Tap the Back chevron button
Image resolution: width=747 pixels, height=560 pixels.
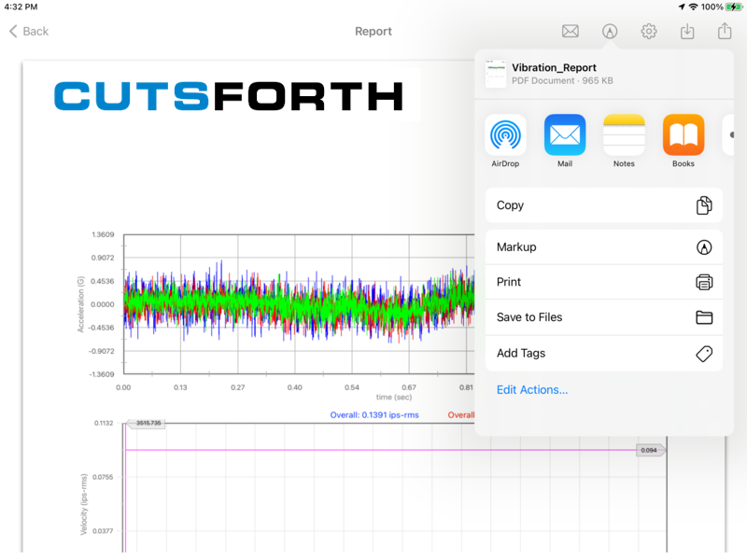(x=29, y=32)
